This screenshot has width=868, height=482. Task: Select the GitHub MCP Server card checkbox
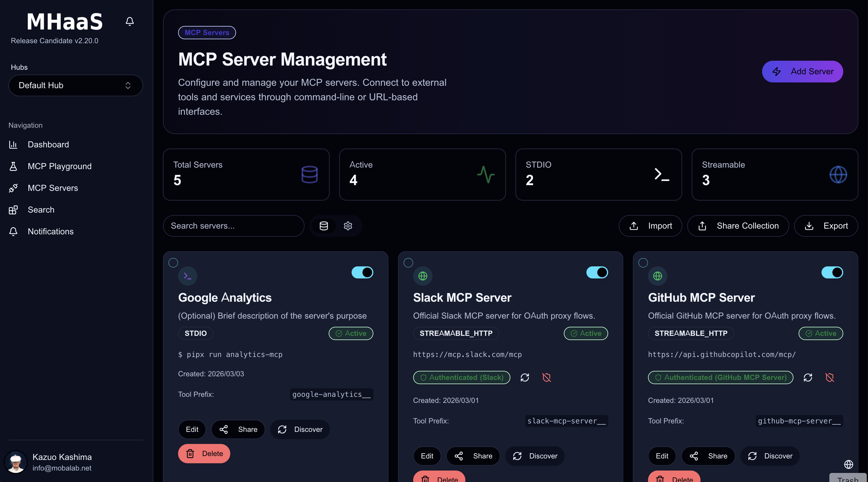tap(643, 262)
